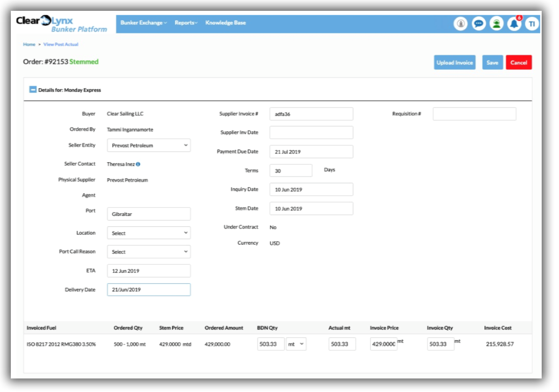Click the Order #92153 heading
Screen dimensions: 559x392
pyautogui.click(x=45, y=62)
